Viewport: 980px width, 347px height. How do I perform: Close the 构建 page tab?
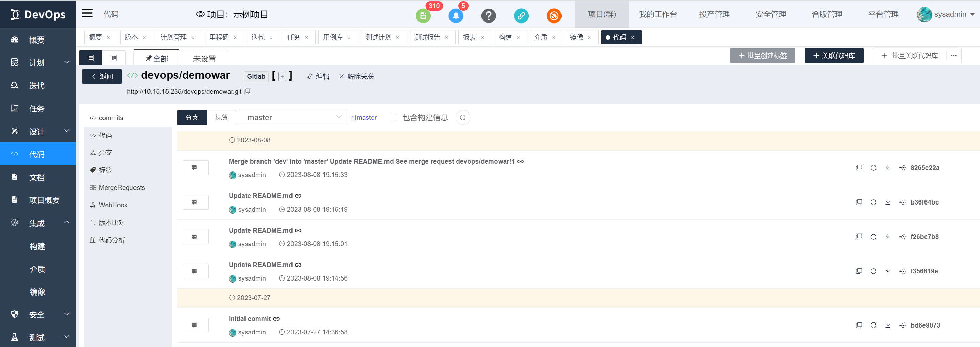(518, 38)
